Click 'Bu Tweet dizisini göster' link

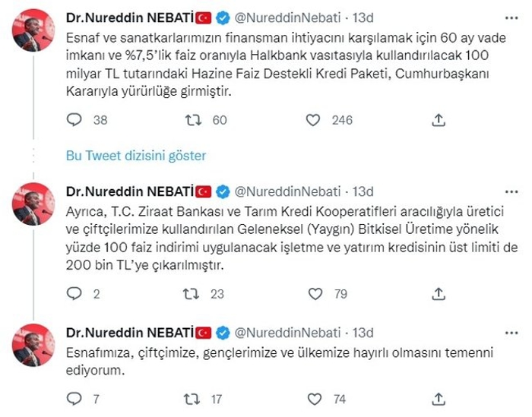(136, 156)
